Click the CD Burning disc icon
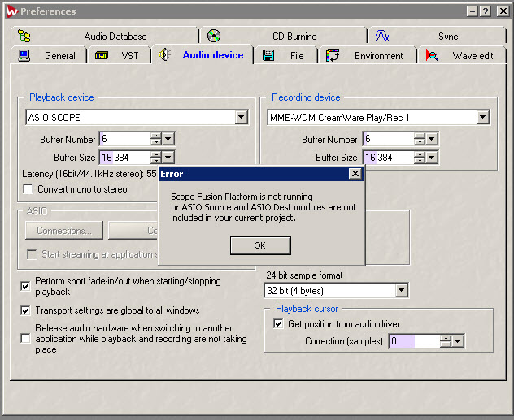Viewport: 514px width, 420px height. (214, 36)
